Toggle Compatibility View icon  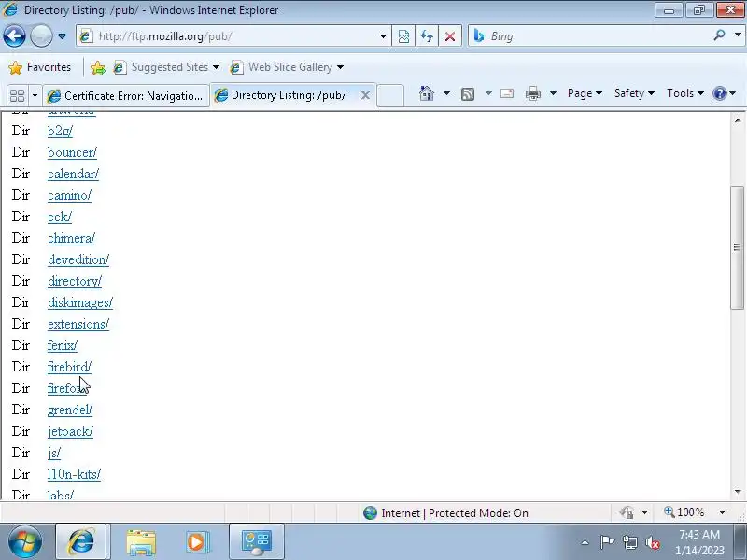point(403,36)
